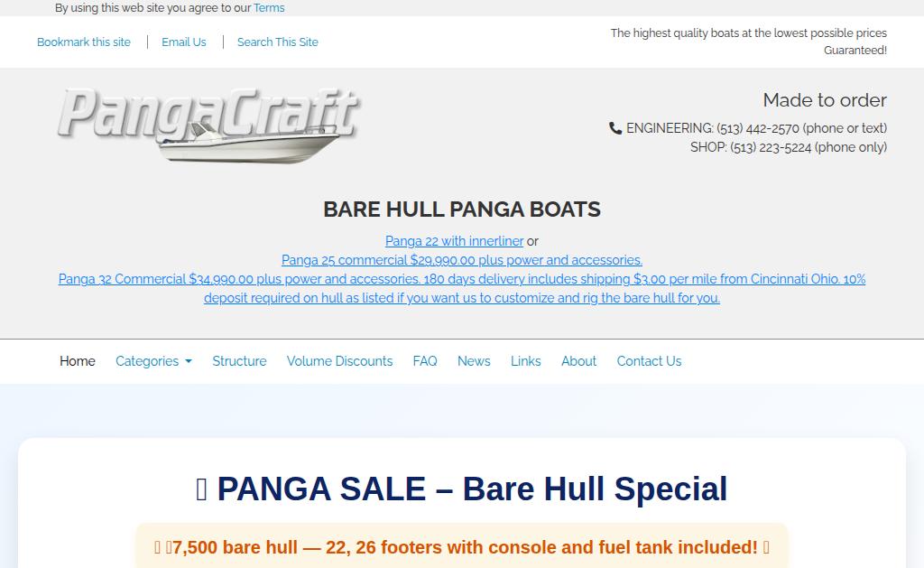Click Bookmark this site link
This screenshot has width=924, height=568.
point(84,42)
